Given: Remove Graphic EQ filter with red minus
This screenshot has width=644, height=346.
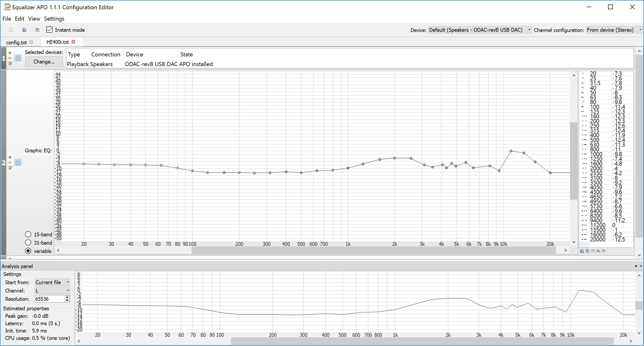Looking at the screenshot, I should pyautogui.click(x=10, y=162).
